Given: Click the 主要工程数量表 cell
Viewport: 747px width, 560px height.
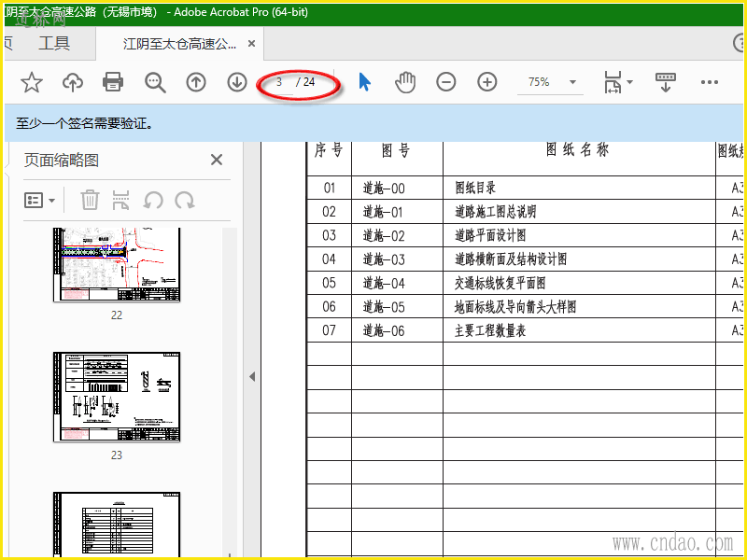Looking at the screenshot, I should [x=579, y=330].
